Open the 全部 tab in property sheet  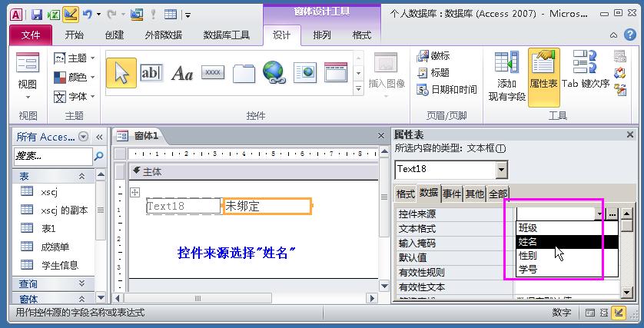tap(497, 194)
